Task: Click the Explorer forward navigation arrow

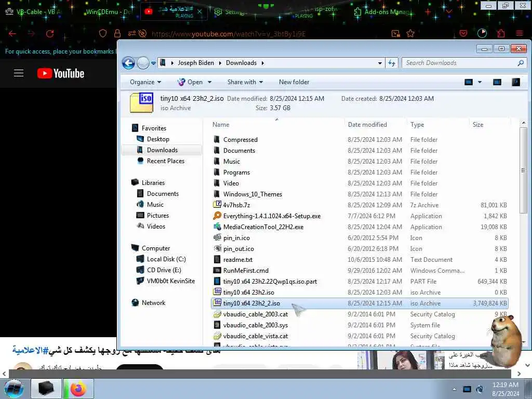Action: [143, 63]
